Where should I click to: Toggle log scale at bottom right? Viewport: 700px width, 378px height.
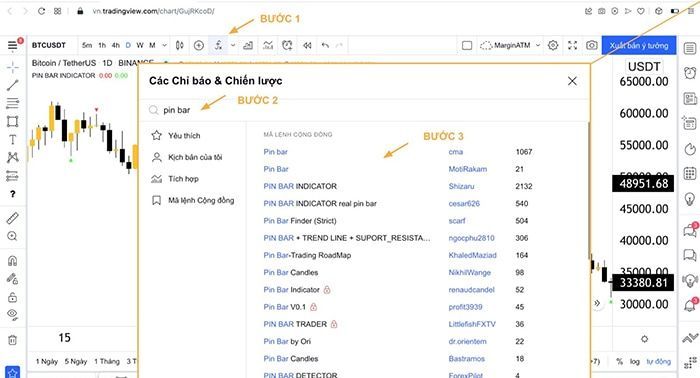tap(634, 361)
